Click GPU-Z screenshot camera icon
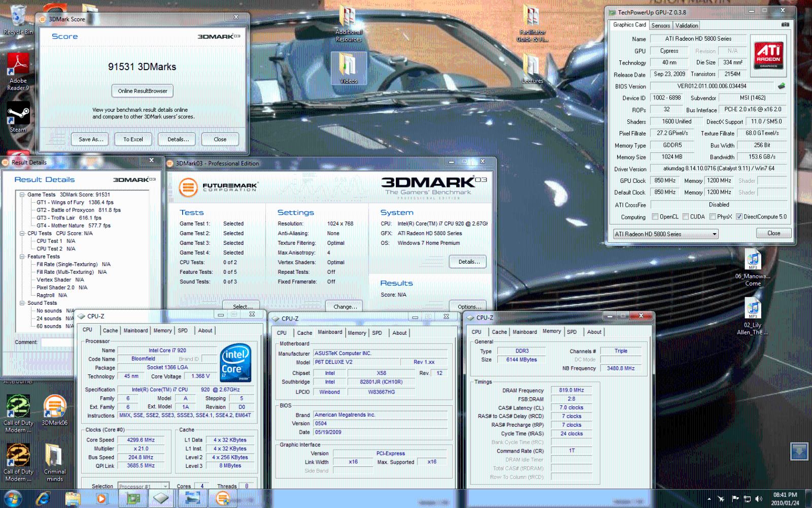This screenshot has width=812, height=508. [785, 24]
